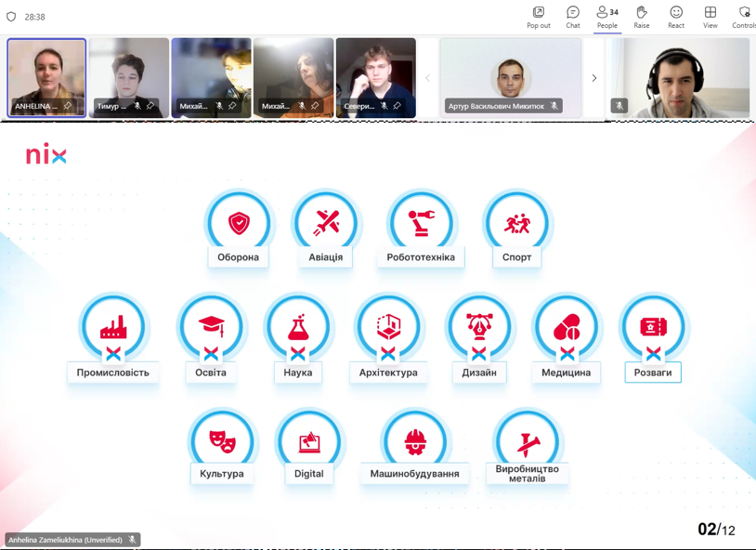Click the Pop out button
Viewport: 756px width, 550px height.
point(538,16)
